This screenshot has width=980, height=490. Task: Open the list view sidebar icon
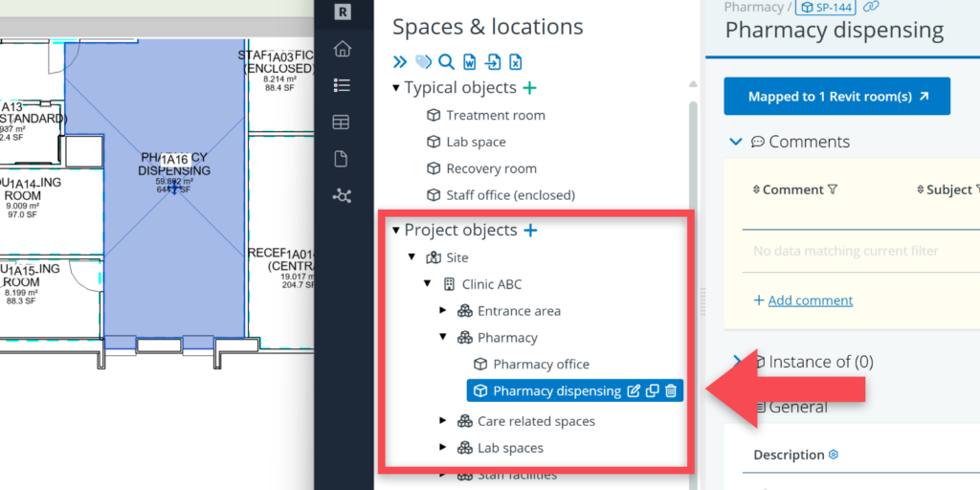pos(342,85)
